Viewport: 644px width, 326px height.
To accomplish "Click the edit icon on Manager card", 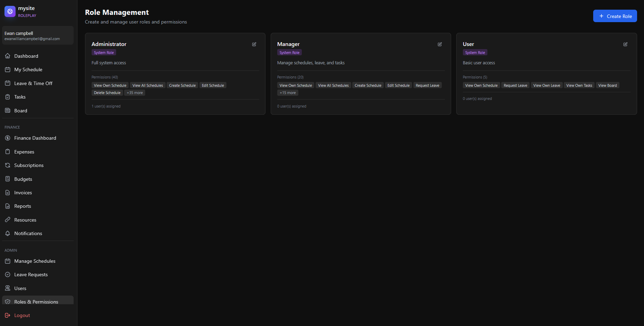I will coord(440,44).
